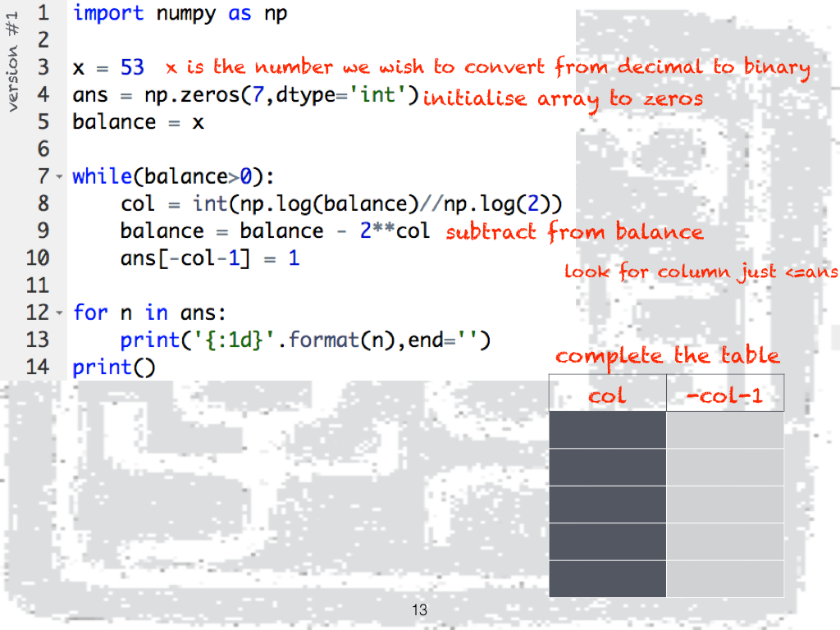Click the 'initialise array to zeros' annotation
The height and width of the screenshot is (630, 840).
(563, 99)
